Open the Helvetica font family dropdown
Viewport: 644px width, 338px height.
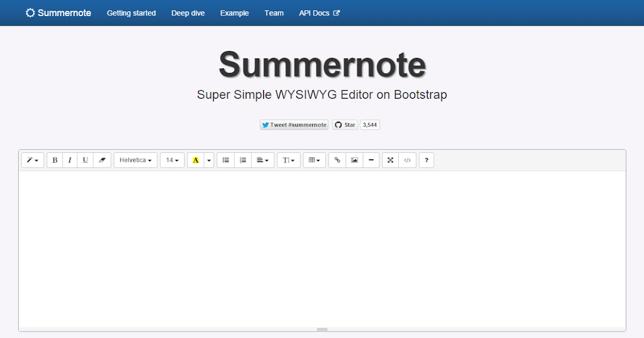tap(136, 160)
